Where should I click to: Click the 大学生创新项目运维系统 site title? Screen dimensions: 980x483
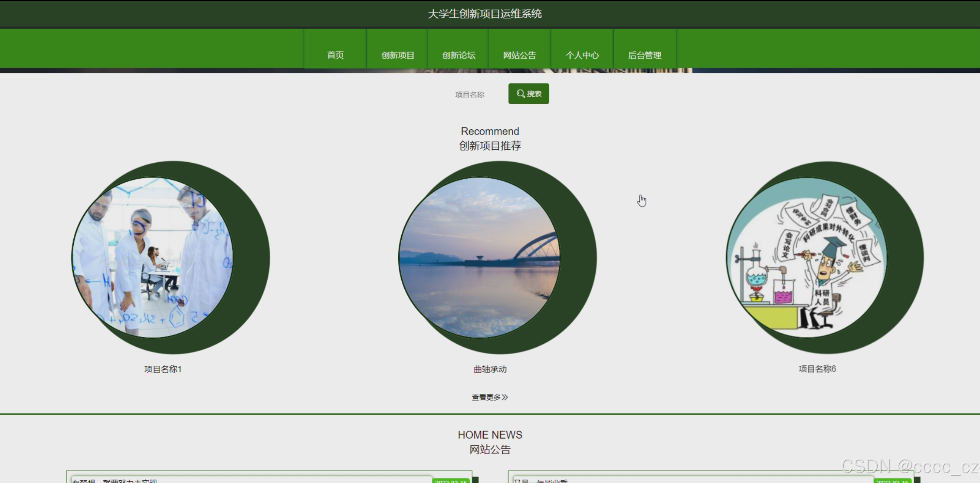click(485, 14)
